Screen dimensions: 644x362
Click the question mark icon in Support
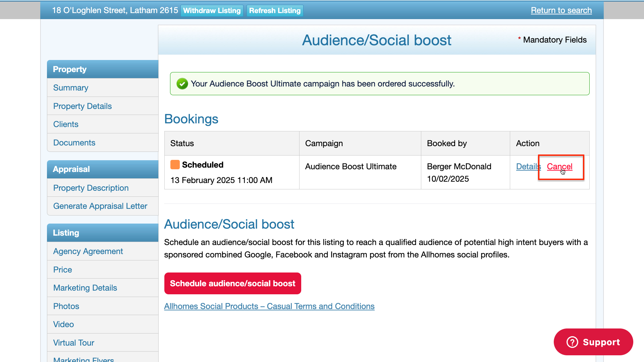[572, 342]
